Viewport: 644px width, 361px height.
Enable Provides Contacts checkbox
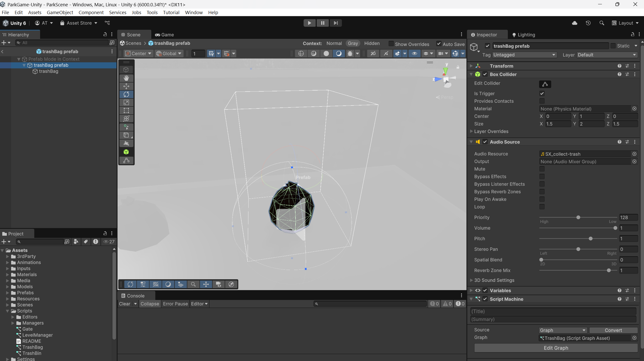(x=542, y=101)
